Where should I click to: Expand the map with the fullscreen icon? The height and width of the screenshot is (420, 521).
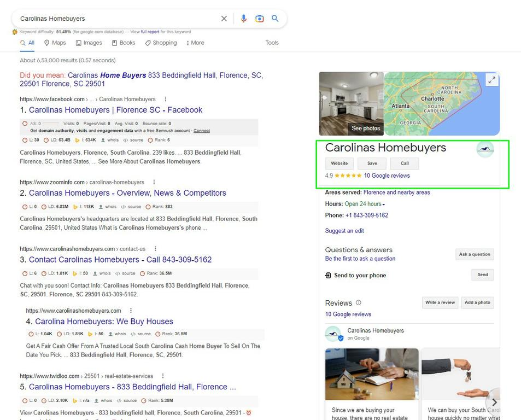tap(492, 80)
